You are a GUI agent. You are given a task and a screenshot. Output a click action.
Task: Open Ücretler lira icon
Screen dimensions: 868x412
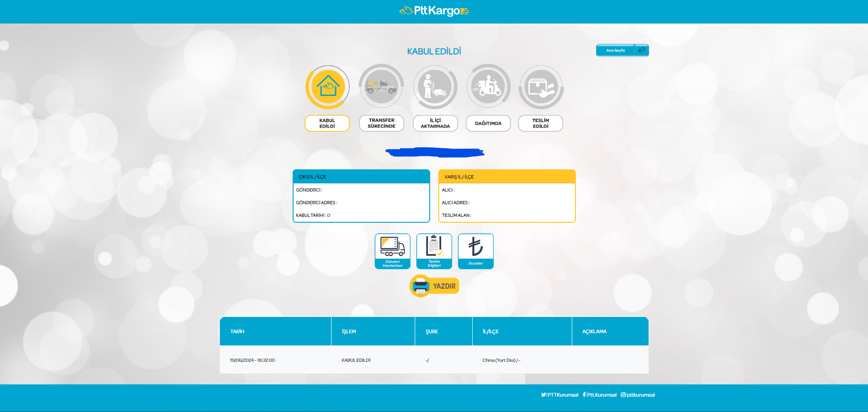click(476, 251)
